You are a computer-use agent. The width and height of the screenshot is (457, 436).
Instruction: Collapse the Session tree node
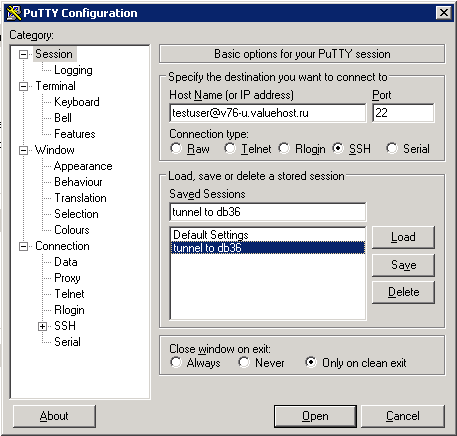click(23, 54)
